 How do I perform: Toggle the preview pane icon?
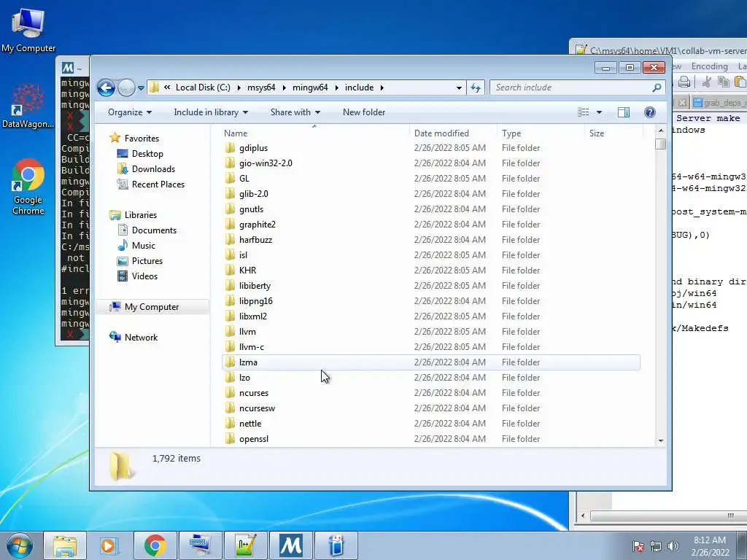click(624, 112)
